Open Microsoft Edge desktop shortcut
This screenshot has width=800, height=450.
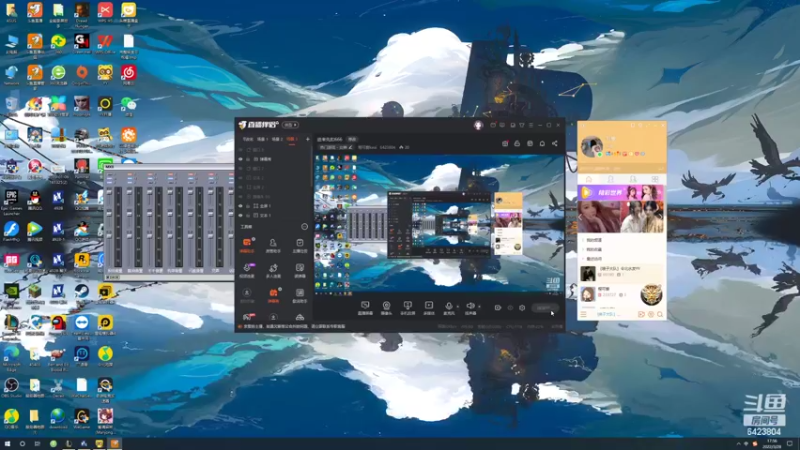pyautogui.click(x=11, y=356)
